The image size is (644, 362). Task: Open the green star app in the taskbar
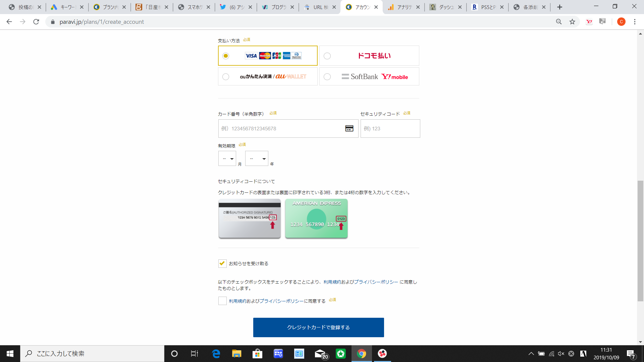point(341,354)
